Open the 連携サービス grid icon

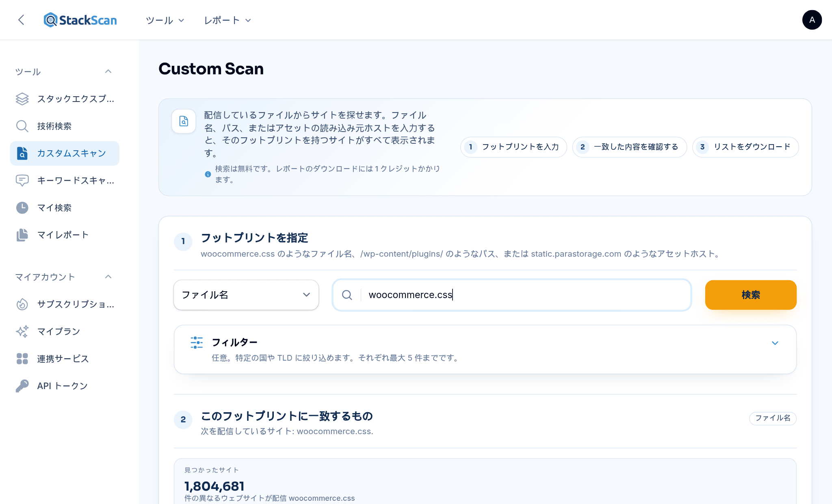point(22,359)
